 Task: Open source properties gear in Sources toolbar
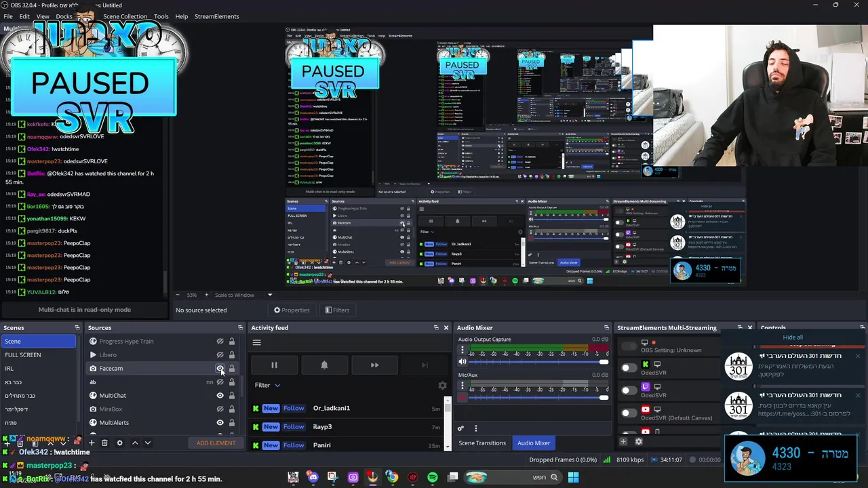pyautogui.click(x=119, y=443)
